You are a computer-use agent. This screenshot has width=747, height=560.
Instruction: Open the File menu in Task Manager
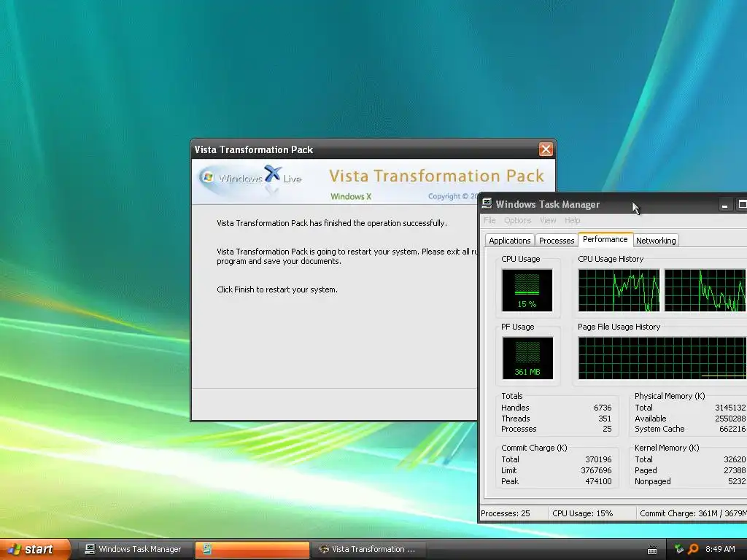tap(489, 220)
